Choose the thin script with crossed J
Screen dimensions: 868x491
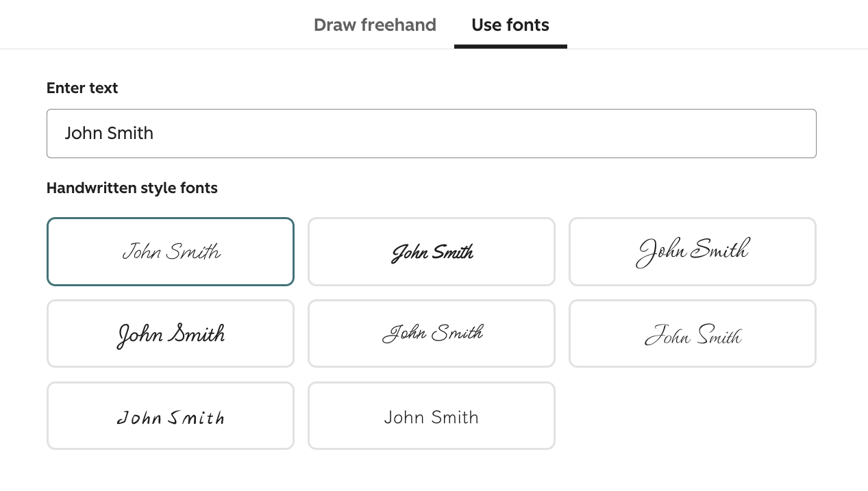(432, 333)
